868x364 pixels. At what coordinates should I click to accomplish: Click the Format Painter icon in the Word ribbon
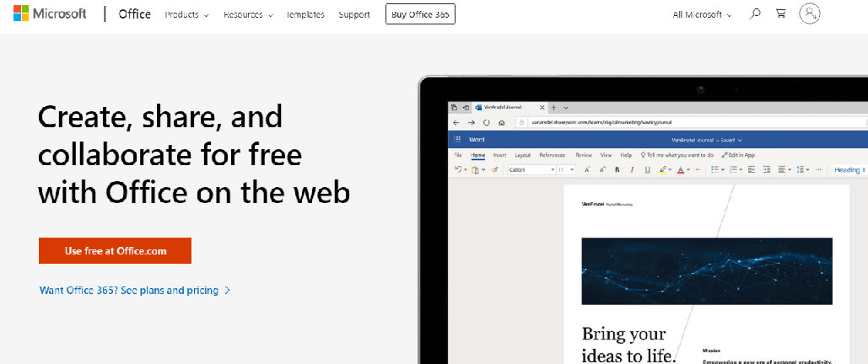pyautogui.click(x=494, y=170)
